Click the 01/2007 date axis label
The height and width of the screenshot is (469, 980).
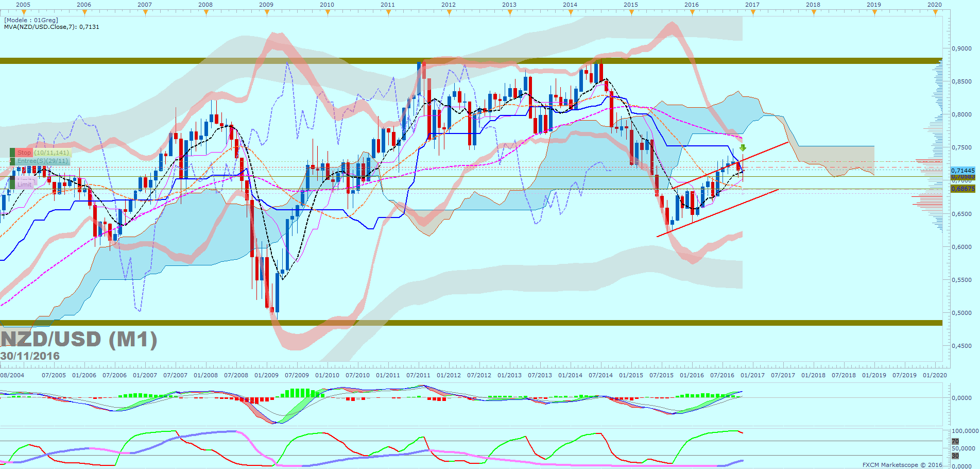click(x=145, y=375)
